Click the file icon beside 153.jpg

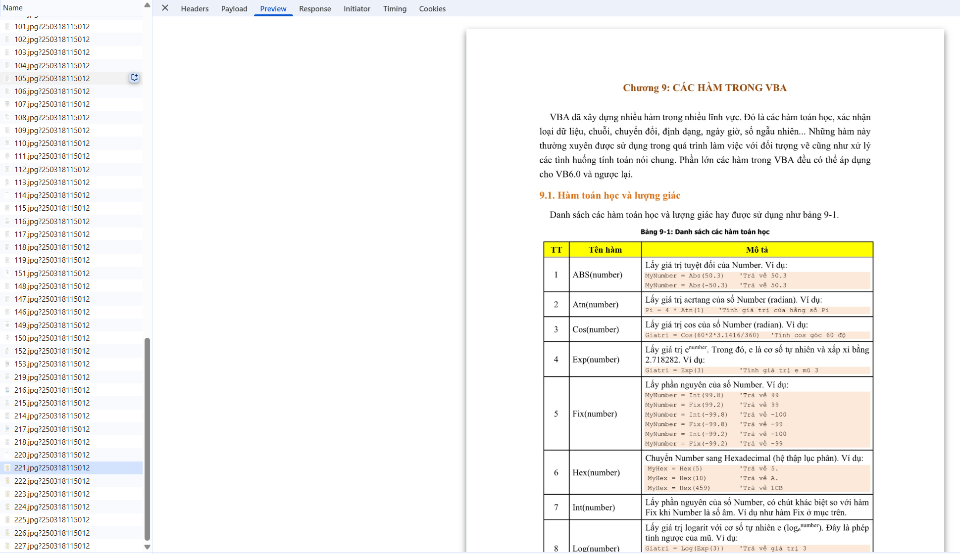click(x=9, y=364)
